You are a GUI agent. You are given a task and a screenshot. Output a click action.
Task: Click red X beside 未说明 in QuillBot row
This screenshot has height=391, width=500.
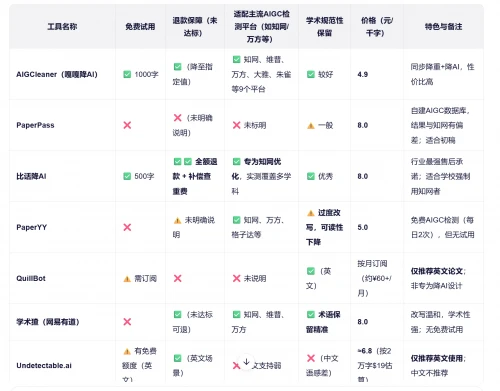236,278
